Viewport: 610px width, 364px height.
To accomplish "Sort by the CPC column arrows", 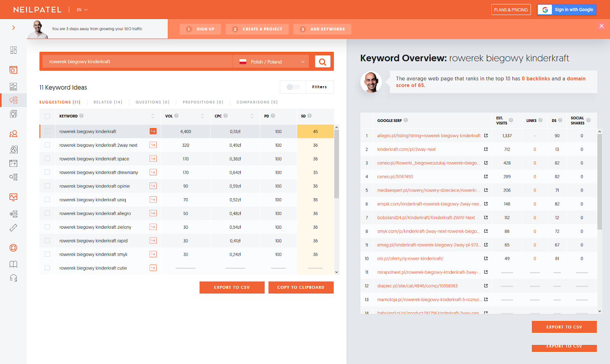I will coord(252,116).
